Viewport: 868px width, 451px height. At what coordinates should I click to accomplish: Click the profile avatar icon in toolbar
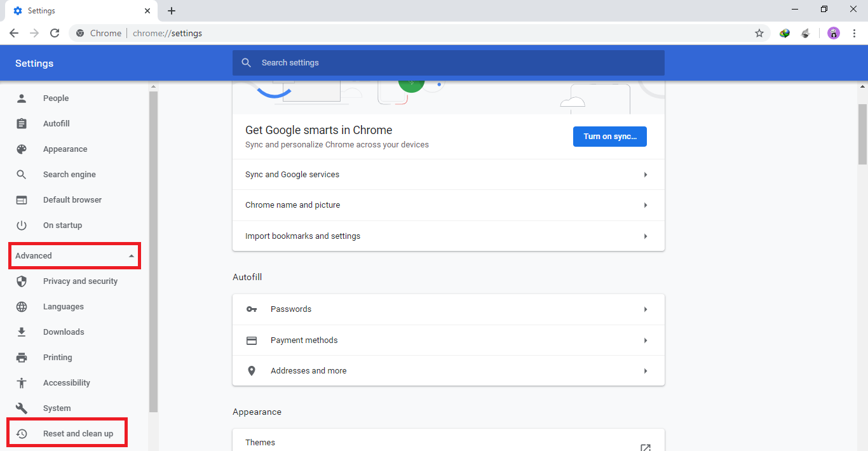[834, 33]
